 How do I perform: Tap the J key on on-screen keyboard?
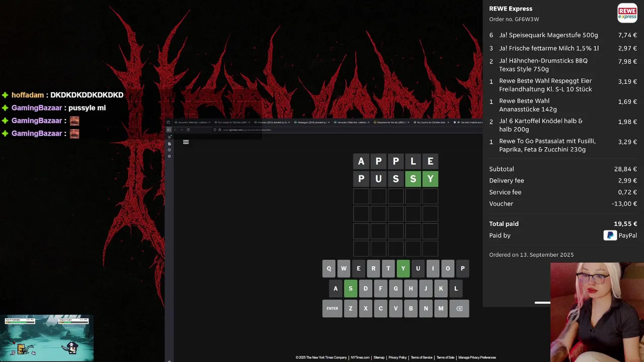click(x=426, y=289)
